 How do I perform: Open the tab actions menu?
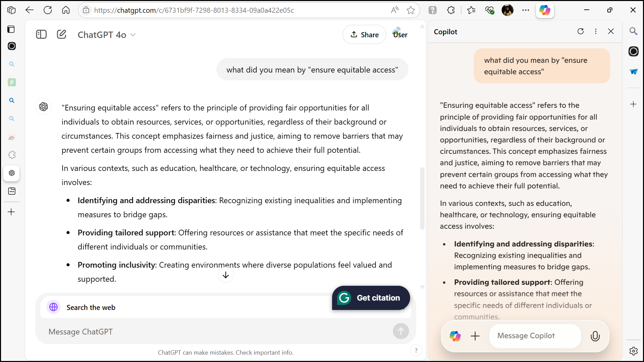[x=11, y=29]
